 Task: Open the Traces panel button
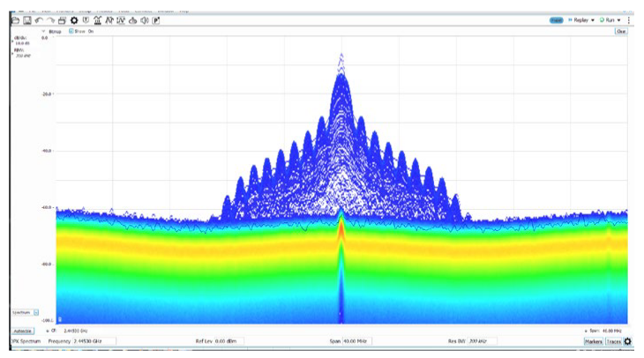(613, 340)
